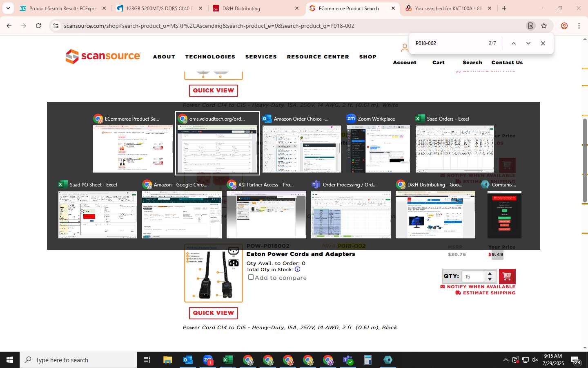Screen dimensions: 588x368
Task: Open tab search dropdown arrow
Action: pos(8,8)
